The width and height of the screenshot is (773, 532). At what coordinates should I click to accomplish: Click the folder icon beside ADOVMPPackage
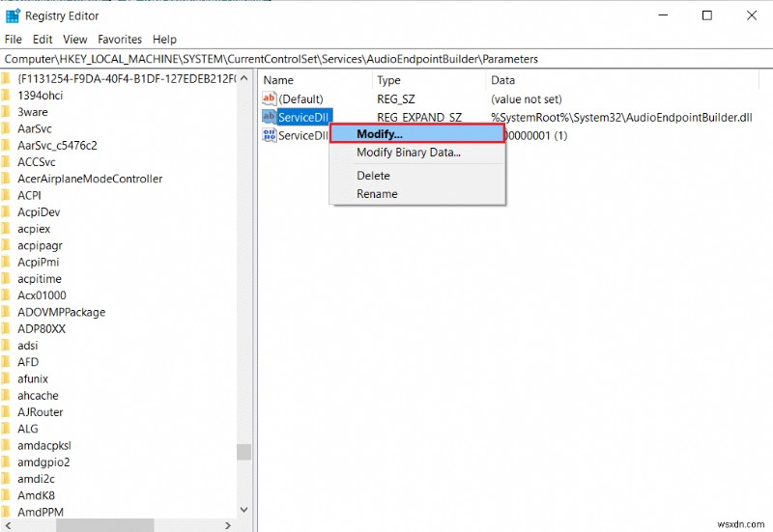(x=6, y=312)
